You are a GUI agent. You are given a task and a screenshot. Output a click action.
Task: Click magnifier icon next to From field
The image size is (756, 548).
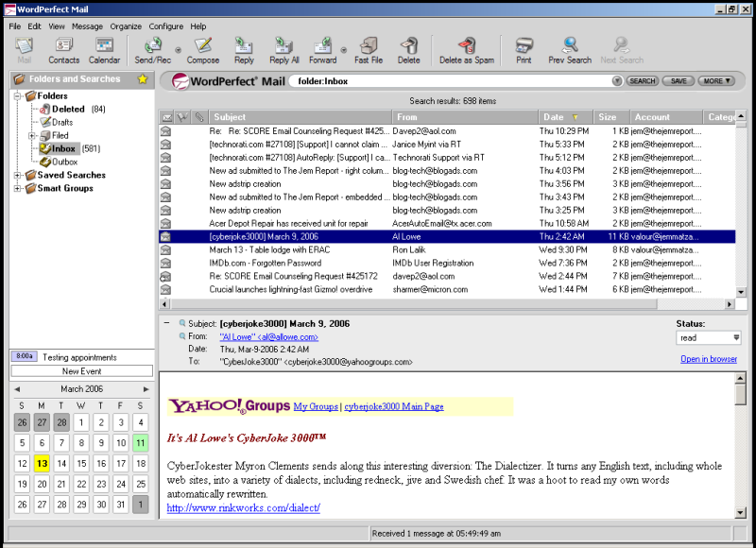click(182, 336)
